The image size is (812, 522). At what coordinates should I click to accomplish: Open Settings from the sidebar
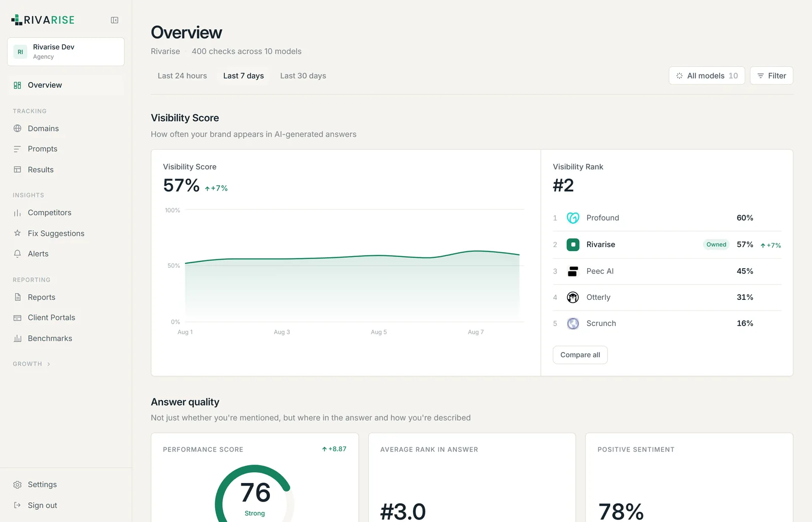(x=66, y=484)
